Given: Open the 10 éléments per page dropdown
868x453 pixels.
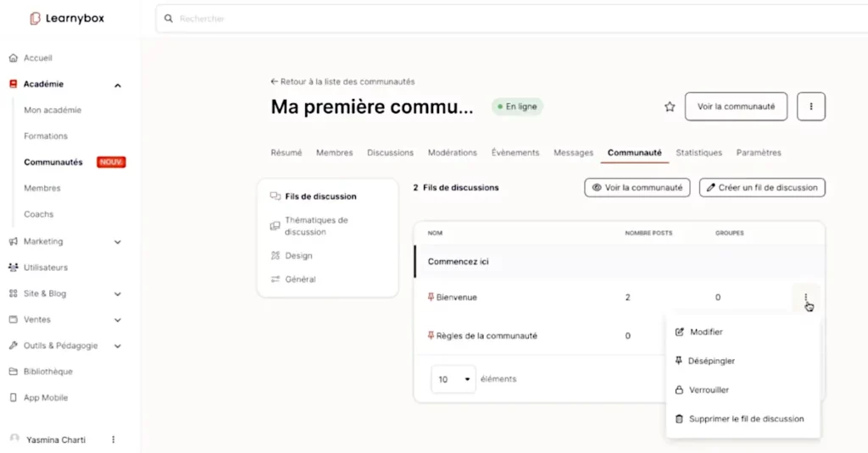Looking at the screenshot, I should point(453,379).
